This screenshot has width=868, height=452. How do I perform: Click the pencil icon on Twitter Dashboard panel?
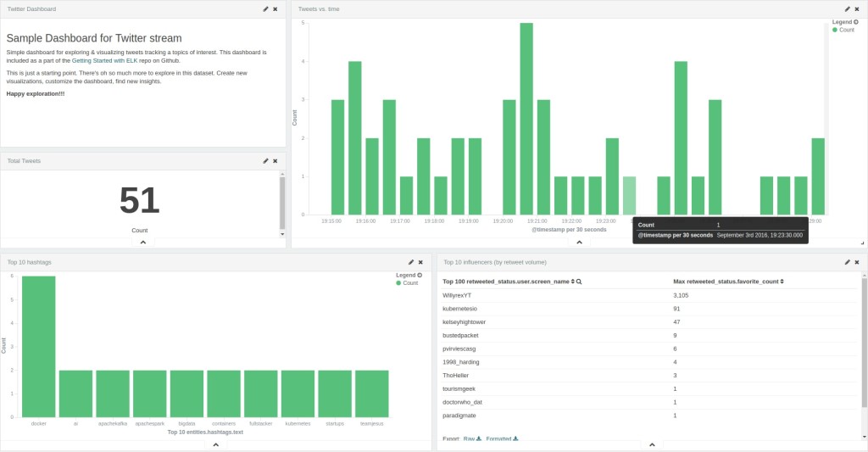pyautogui.click(x=265, y=8)
